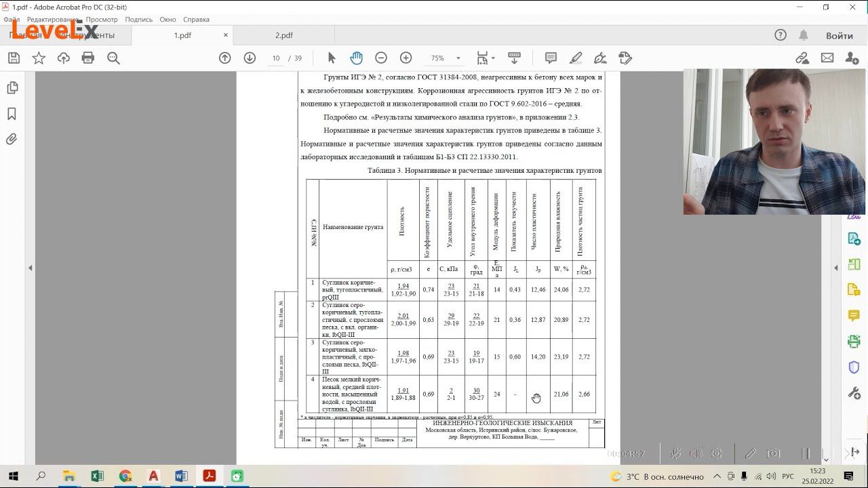This screenshot has width=868, height=488.
Task: Open attachments paperclip panel
Action: point(12,140)
